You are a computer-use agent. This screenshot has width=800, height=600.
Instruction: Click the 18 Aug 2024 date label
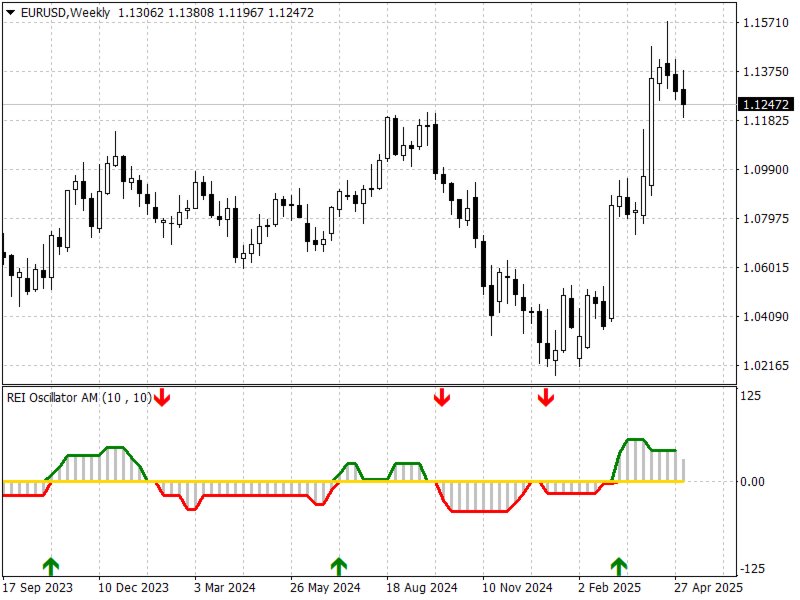421,588
